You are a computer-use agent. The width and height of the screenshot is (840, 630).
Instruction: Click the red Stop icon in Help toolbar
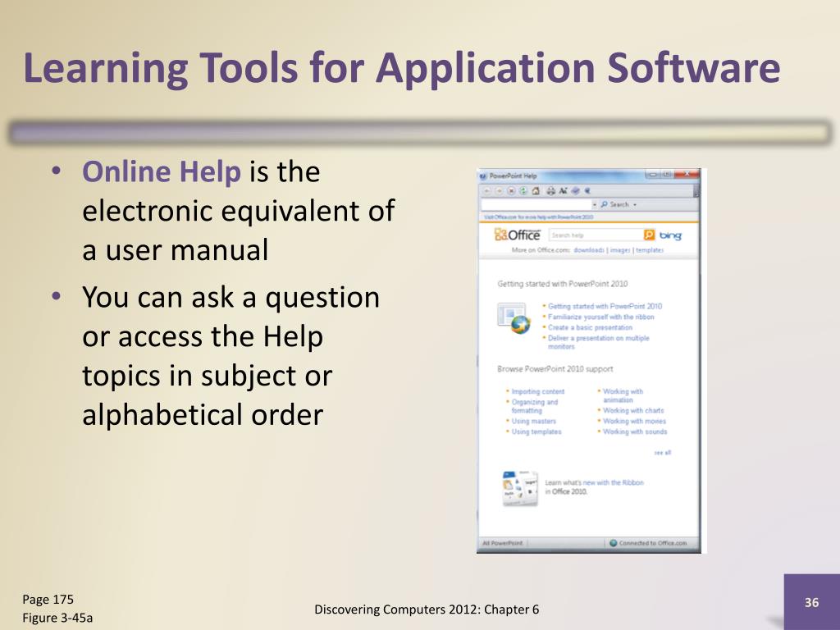coord(511,190)
